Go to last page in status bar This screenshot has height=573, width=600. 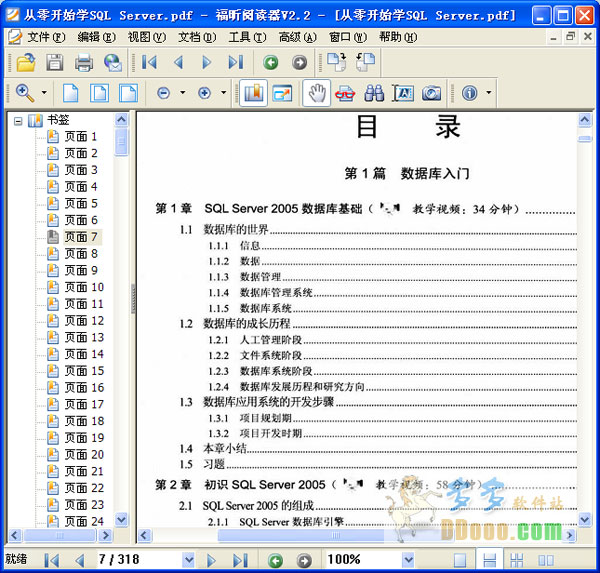[x=240, y=561]
